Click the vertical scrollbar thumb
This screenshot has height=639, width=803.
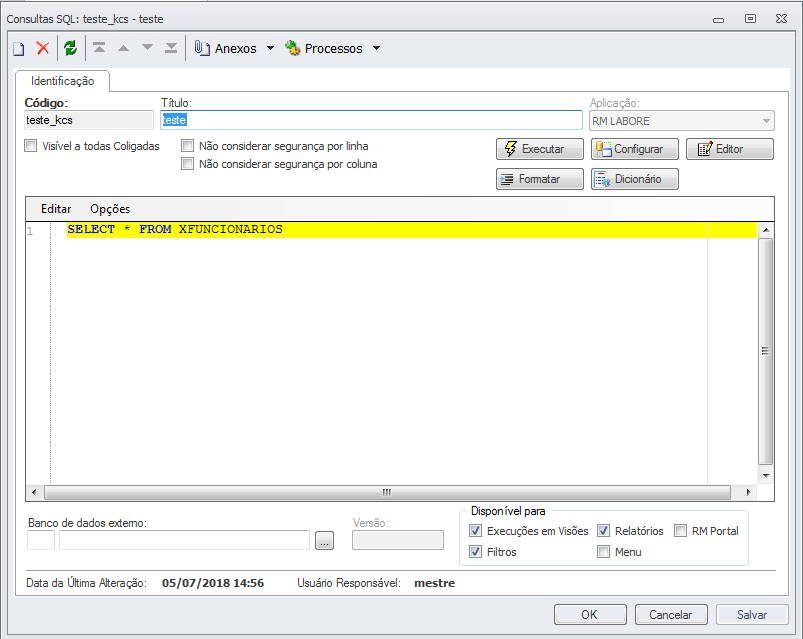click(766, 351)
